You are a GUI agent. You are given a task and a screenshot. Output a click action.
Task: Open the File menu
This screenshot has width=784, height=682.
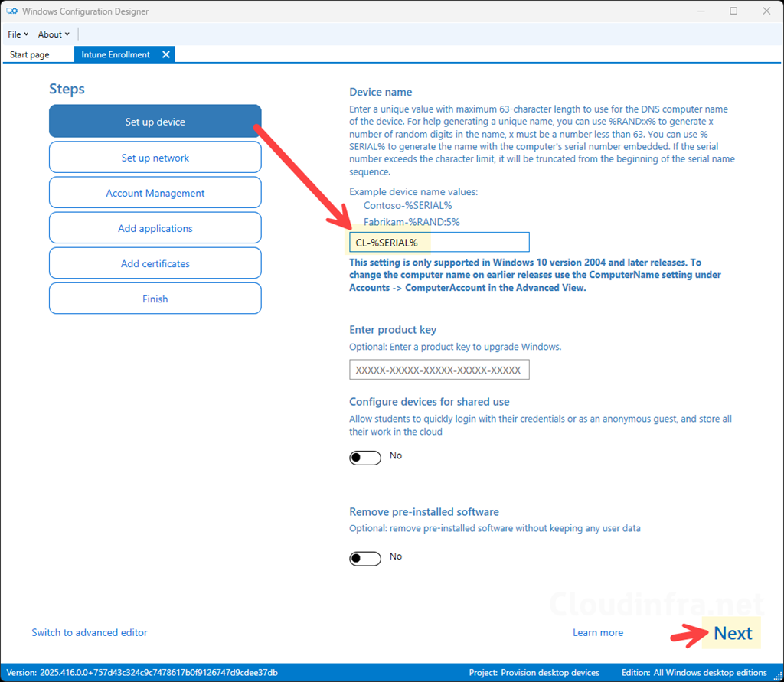[18, 34]
